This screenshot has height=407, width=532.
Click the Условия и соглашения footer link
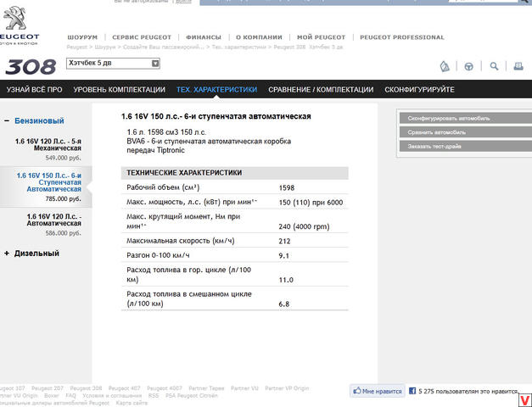(x=112, y=396)
